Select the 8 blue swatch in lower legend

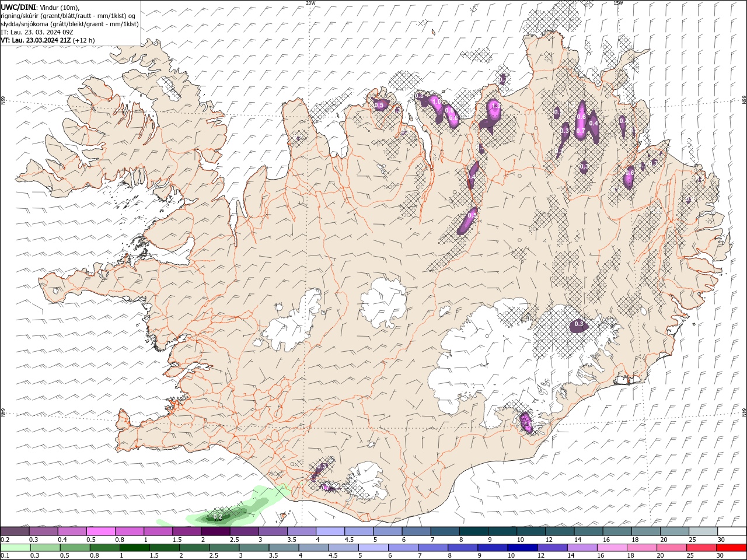pos(463,548)
